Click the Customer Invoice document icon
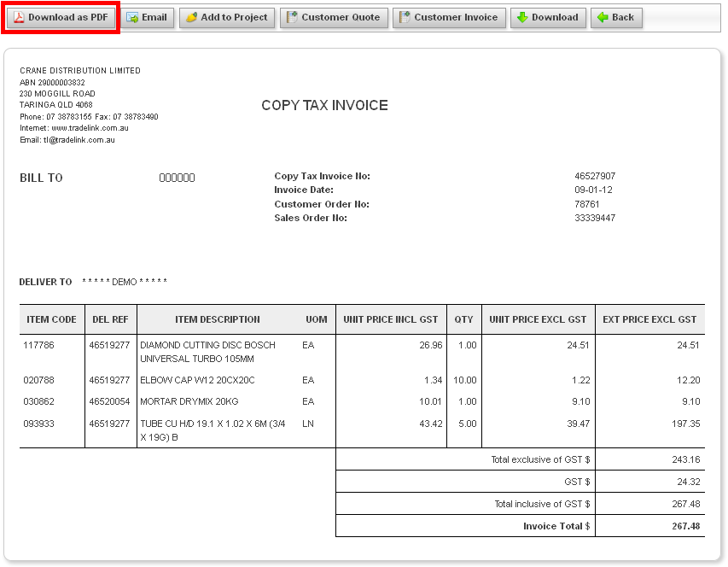Viewport: 728px width, 567px height. click(x=405, y=18)
